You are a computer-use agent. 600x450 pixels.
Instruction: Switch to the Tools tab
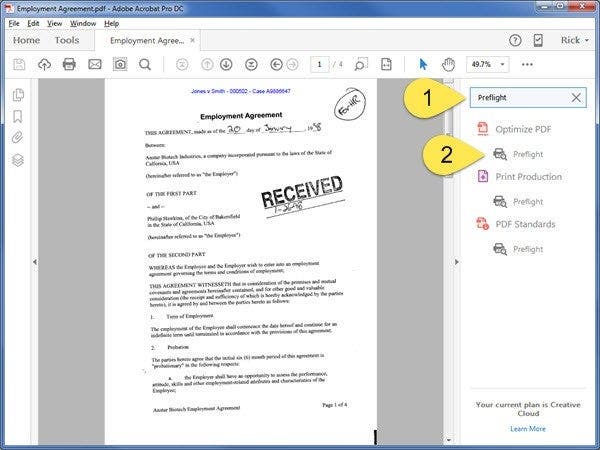tap(67, 40)
